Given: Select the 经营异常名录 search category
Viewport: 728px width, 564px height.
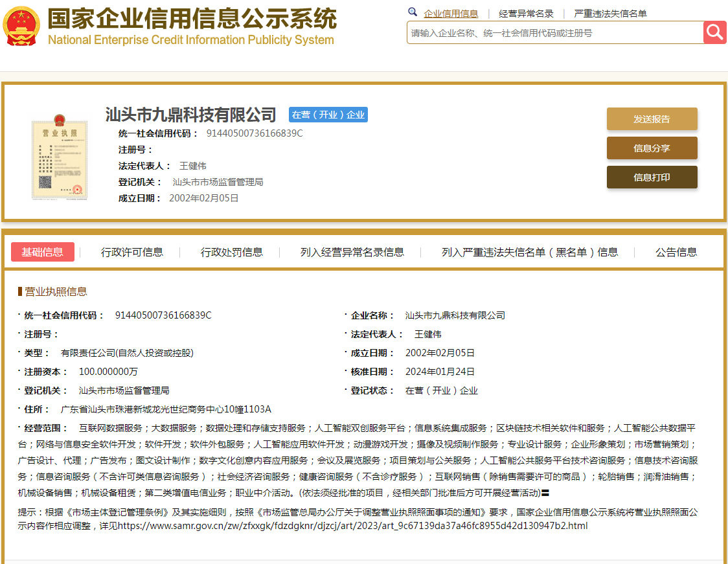Looking at the screenshot, I should (x=526, y=14).
